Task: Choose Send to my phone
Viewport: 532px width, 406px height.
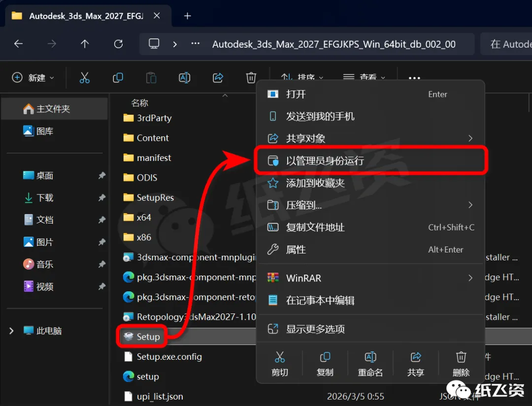Action: point(370,116)
